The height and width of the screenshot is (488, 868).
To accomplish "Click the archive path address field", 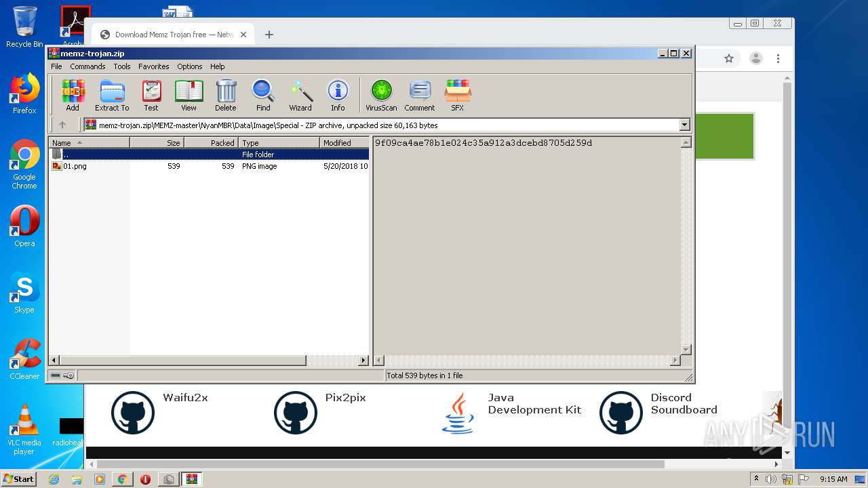I will point(381,125).
